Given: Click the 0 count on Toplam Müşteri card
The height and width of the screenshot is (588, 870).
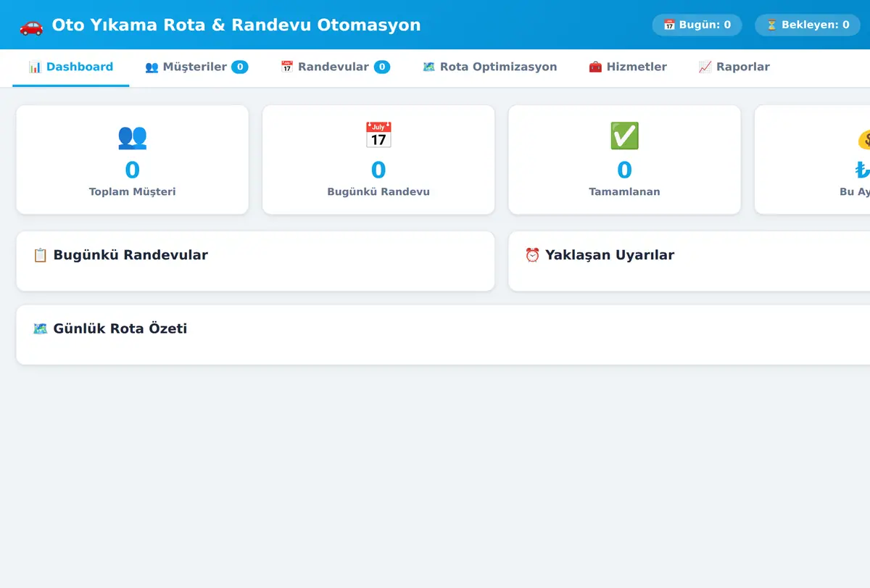Looking at the screenshot, I should [x=132, y=170].
